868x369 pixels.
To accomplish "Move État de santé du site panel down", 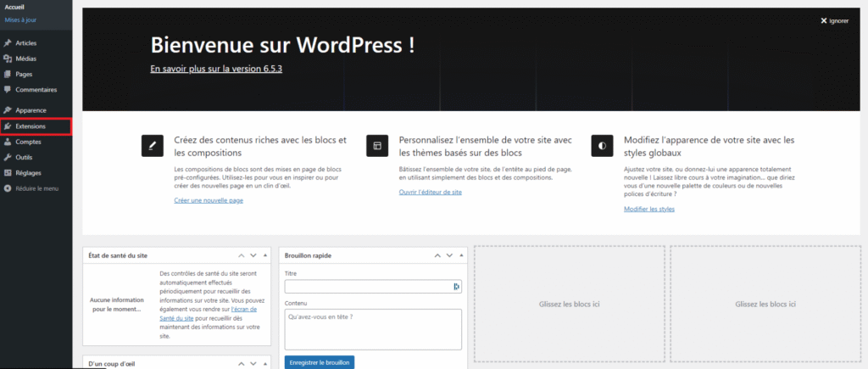I will pyautogui.click(x=252, y=255).
